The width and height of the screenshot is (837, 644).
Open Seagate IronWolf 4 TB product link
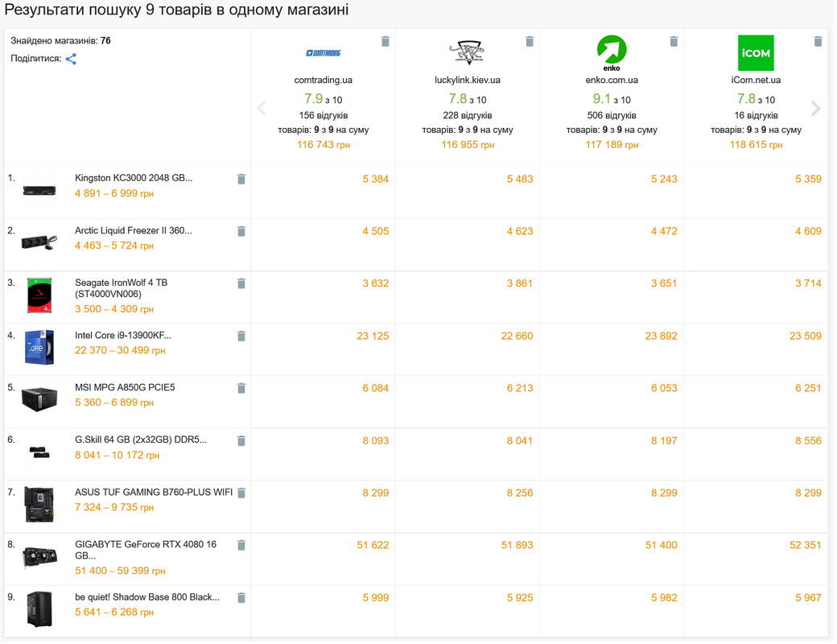pos(122,288)
